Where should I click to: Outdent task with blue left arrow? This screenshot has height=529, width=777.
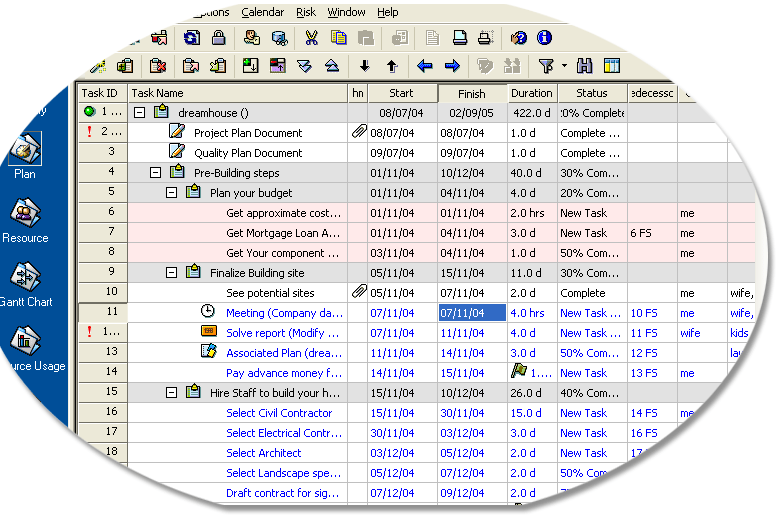pos(424,67)
